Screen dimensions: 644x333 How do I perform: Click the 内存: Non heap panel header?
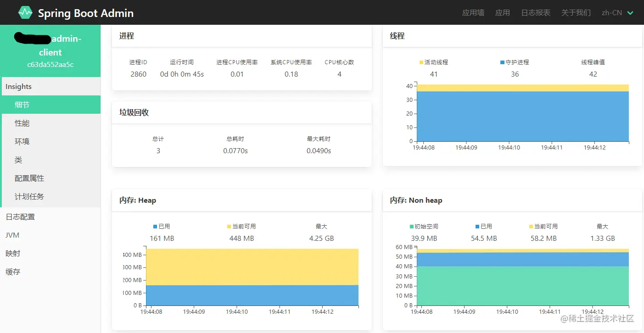(512, 200)
